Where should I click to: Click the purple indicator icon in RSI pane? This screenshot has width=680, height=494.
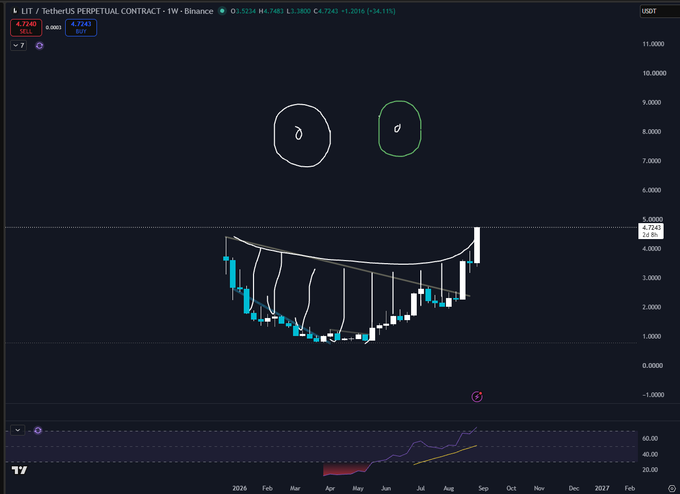point(38,430)
